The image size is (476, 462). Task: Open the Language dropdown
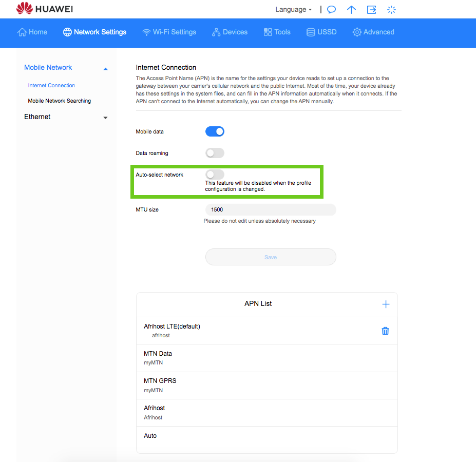(293, 10)
